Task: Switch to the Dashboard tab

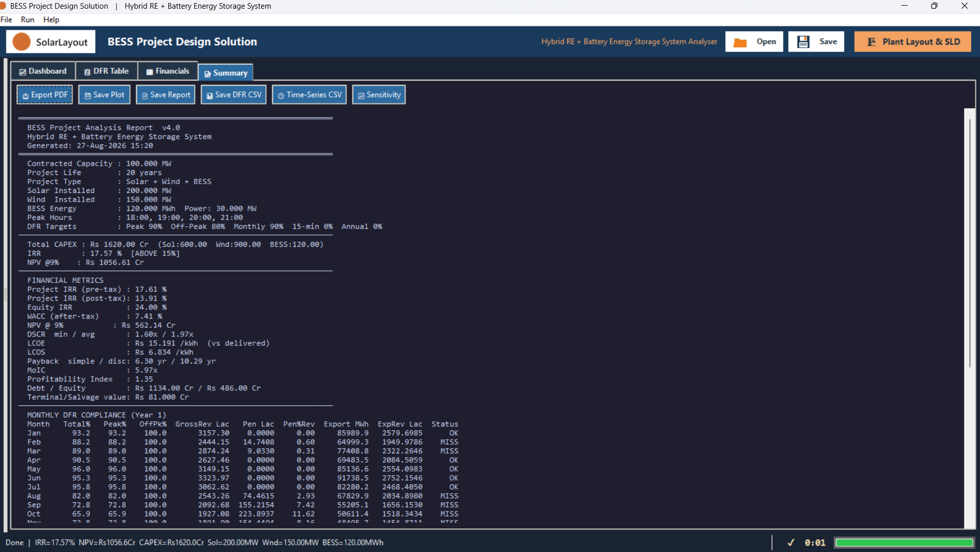Action: pyautogui.click(x=43, y=71)
